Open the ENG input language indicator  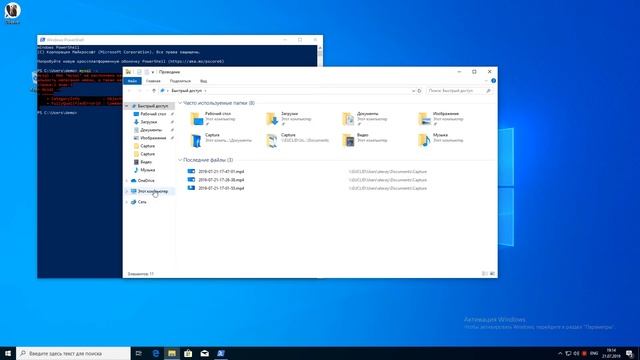coord(594,353)
